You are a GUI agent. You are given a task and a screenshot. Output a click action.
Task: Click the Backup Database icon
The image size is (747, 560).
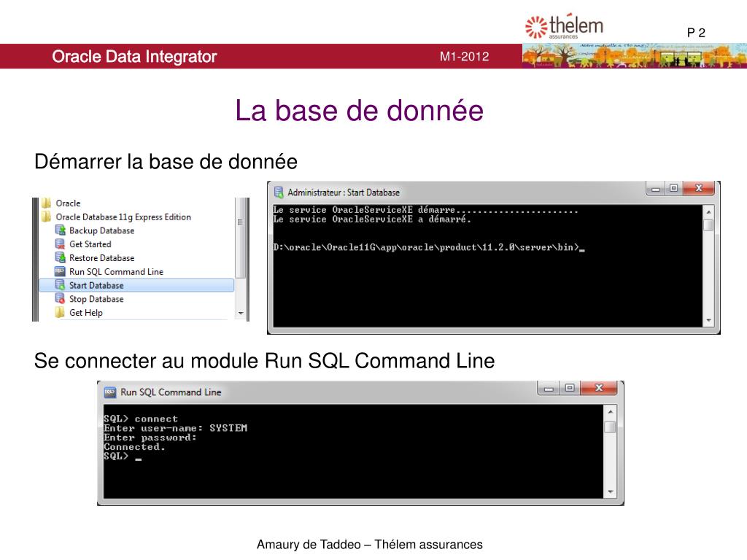click(60, 230)
